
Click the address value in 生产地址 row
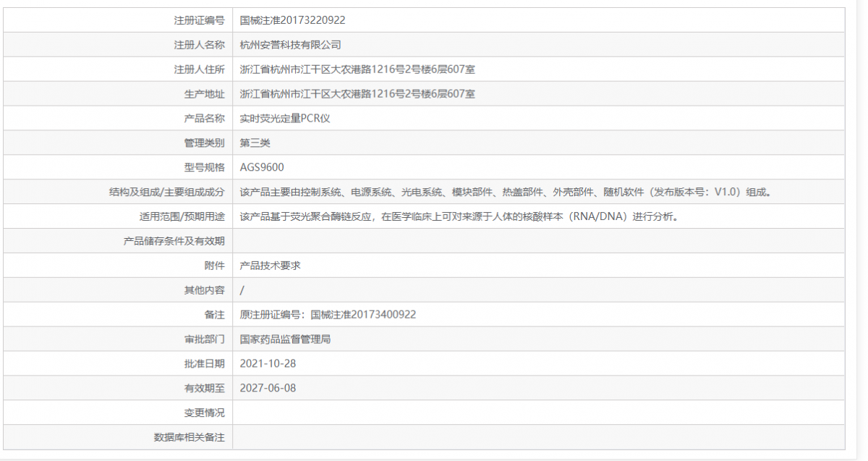(x=357, y=94)
